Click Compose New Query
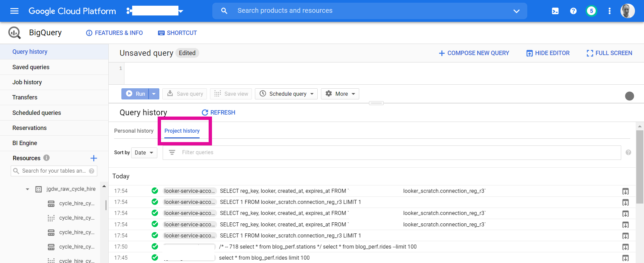644x263 pixels. tap(474, 53)
